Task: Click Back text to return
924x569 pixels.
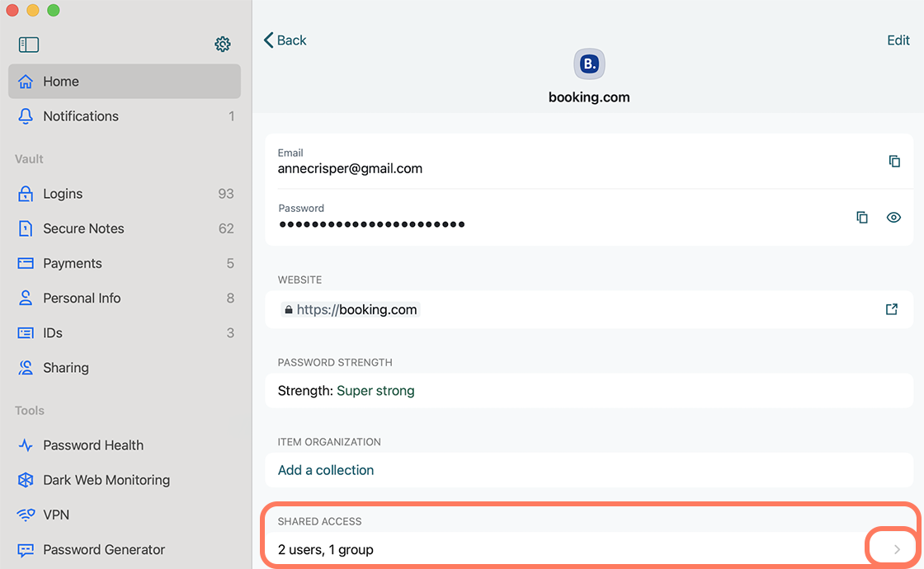Action: coord(292,40)
